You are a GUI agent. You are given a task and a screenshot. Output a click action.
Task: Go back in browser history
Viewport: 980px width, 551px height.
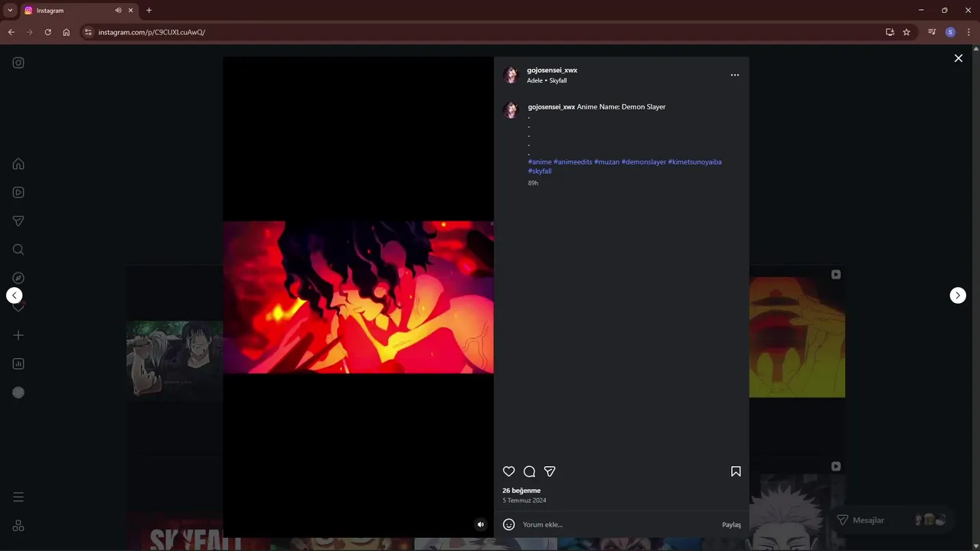tap(11, 32)
